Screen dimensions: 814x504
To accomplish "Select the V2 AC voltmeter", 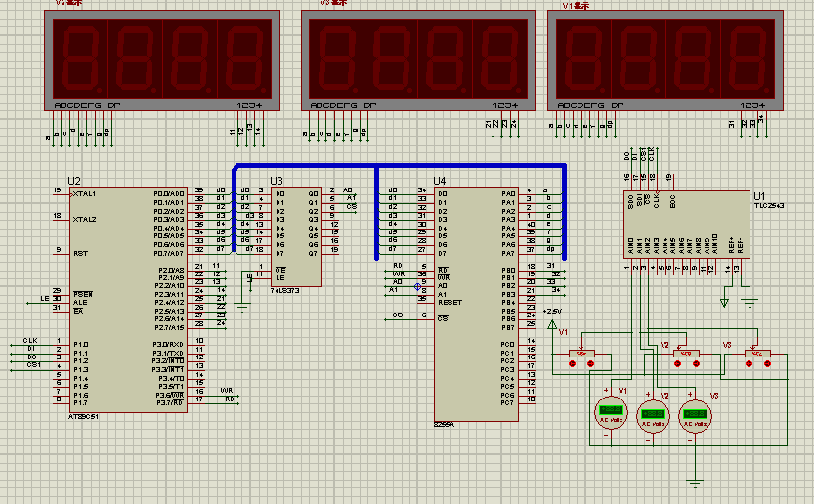I will pyautogui.click(x=653, y=417).
